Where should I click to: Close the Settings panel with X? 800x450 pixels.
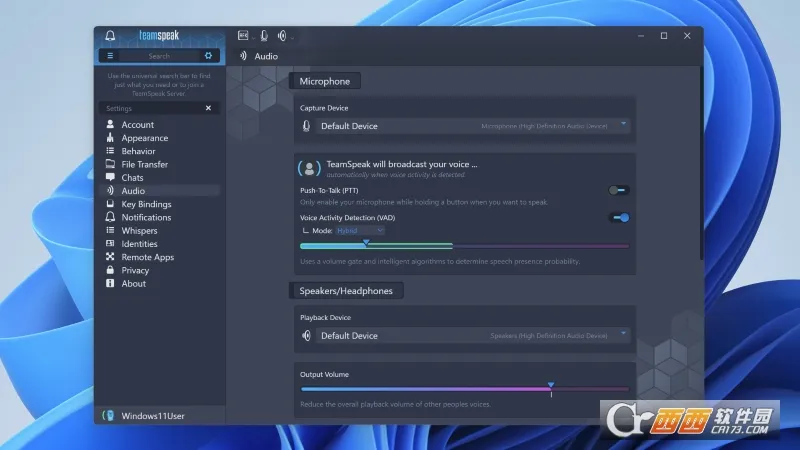point(208,108)
